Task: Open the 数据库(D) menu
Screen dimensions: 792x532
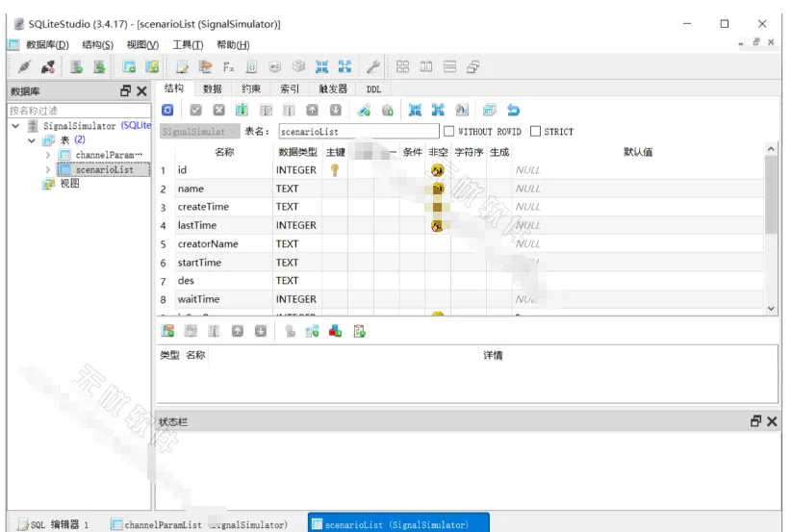Action: 47,45
